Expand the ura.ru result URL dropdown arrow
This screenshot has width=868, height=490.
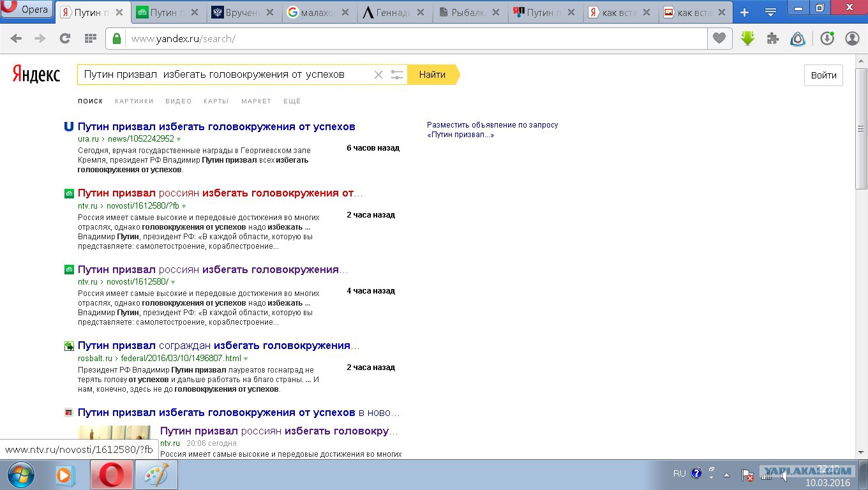179,139
